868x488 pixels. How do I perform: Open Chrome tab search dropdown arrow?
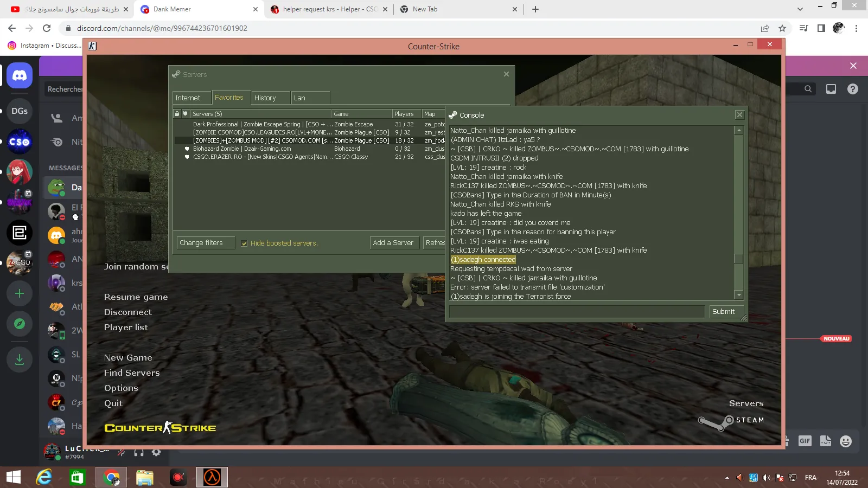(x=800, y=9)
